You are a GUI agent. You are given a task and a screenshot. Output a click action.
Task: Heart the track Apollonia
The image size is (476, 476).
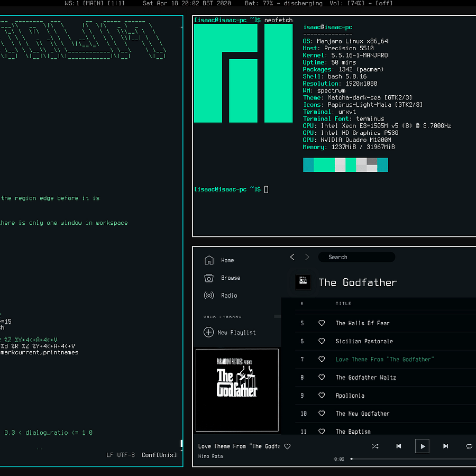322,395
